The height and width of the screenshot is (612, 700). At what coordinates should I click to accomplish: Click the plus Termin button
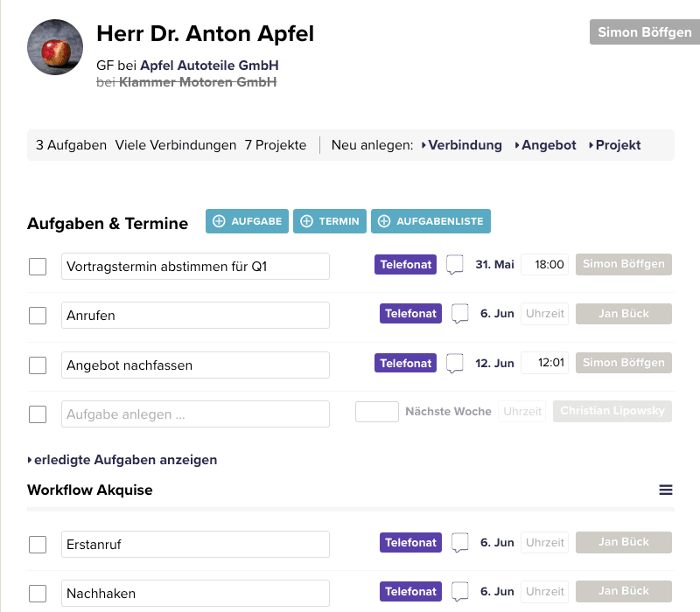[330, 221]
